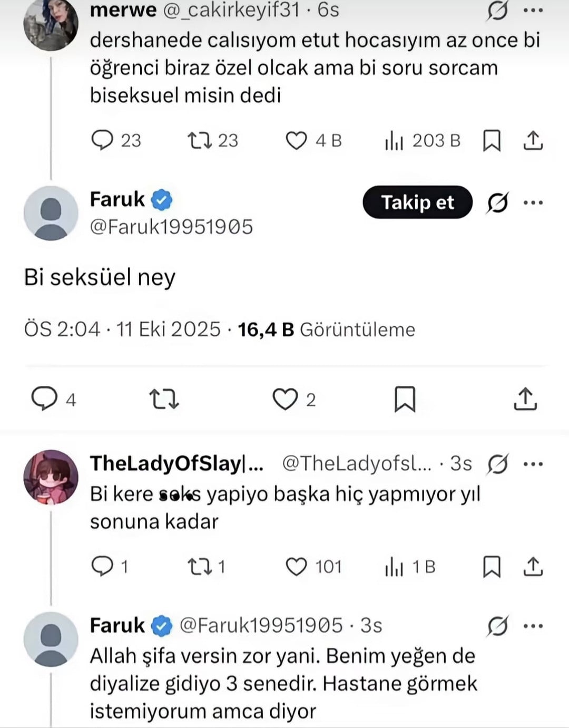Retweet merwe's dershane tweet
569x728 pixels.
(x=200, y=140)
